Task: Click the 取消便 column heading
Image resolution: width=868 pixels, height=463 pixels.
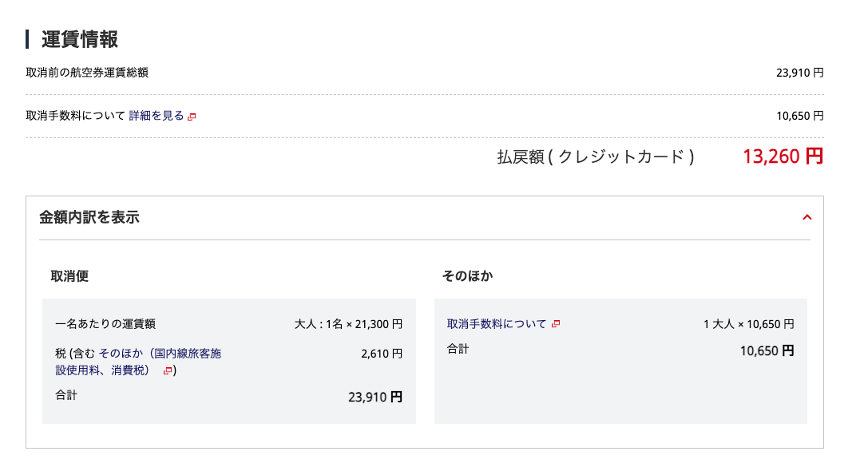Action: pos(69,276)
